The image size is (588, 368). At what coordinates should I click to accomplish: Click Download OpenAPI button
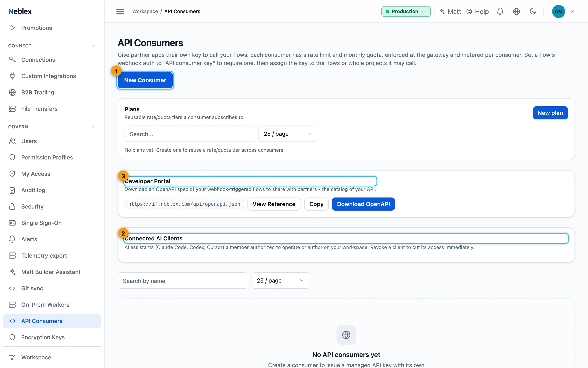tap(363, 204)
